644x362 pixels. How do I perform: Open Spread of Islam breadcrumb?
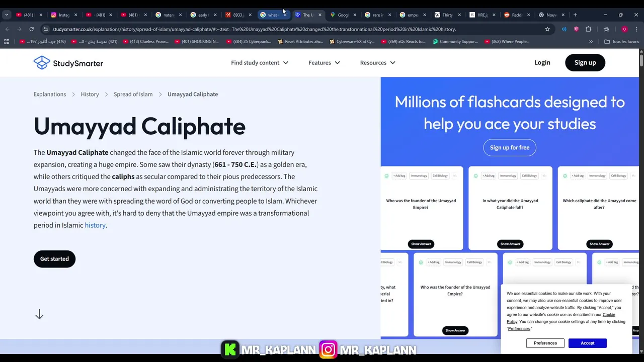click(x=133, y=94)
